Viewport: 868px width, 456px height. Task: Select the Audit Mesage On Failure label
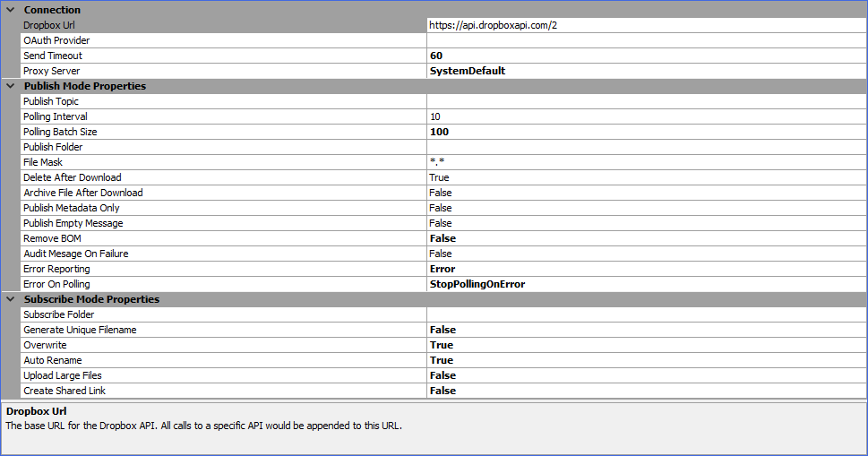click(x=76, y=254)
